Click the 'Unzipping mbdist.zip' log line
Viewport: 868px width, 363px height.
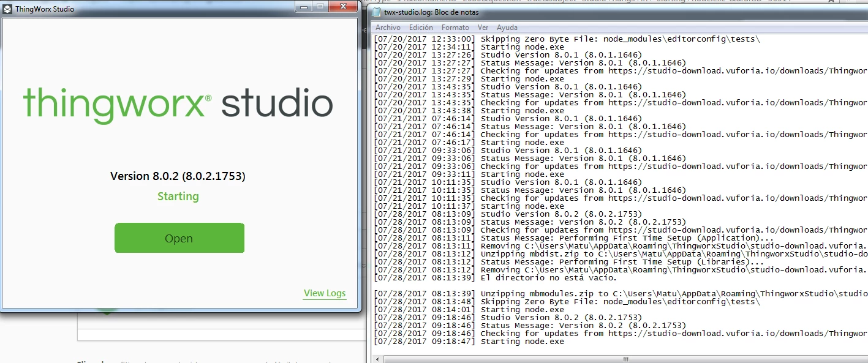(621, 254)
